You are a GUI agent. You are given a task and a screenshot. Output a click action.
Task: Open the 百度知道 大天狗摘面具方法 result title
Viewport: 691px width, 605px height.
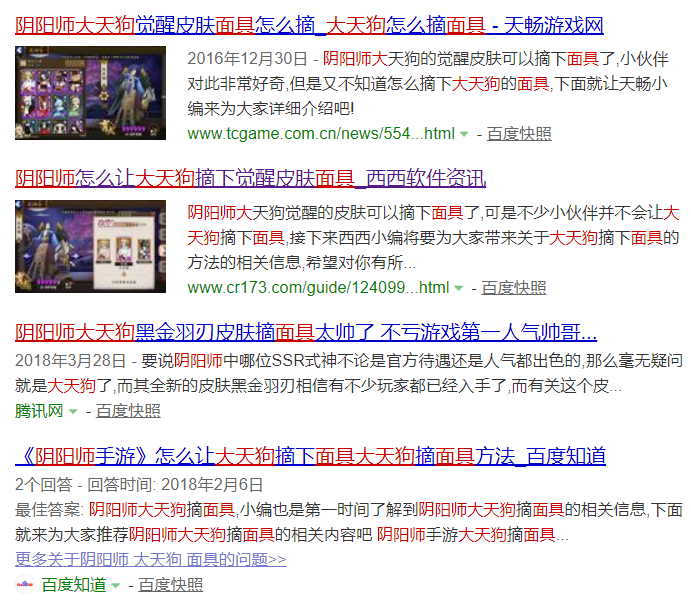point(310,456)
